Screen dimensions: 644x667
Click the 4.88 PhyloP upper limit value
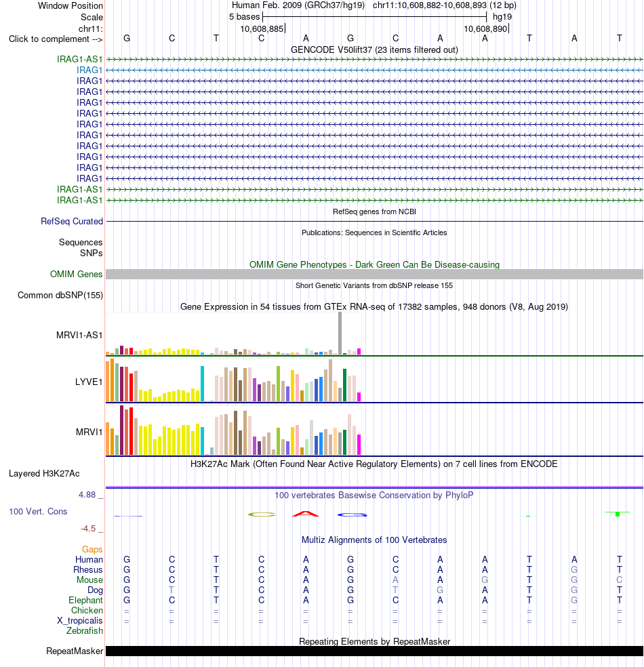pyautogui.click(x=87, y=495)
